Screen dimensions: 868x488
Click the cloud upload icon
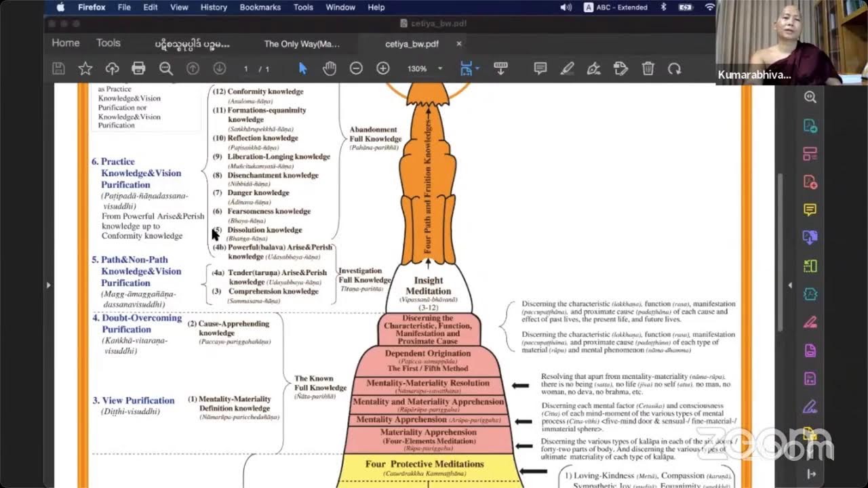pos(112,68)
